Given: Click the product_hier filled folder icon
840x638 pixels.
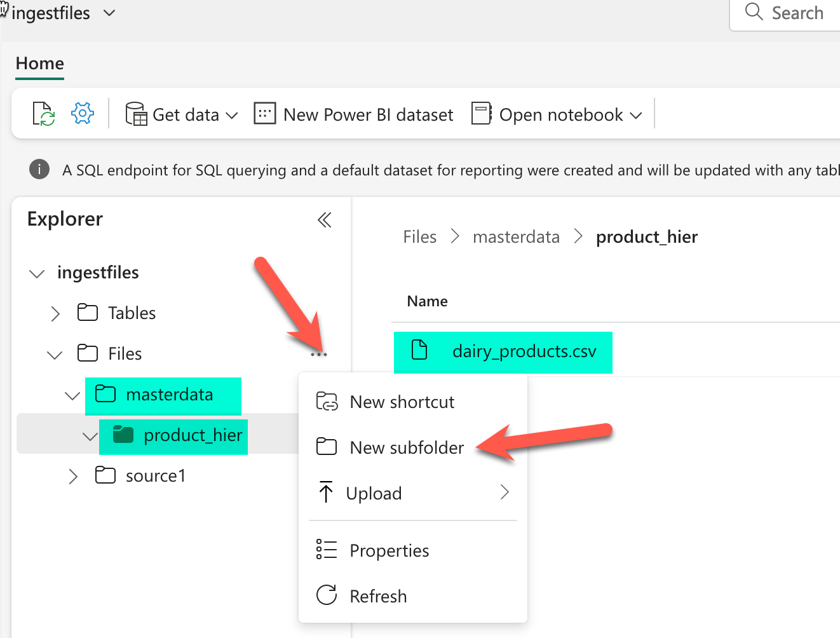Looking at the screenshot, I should pos(123,435).
